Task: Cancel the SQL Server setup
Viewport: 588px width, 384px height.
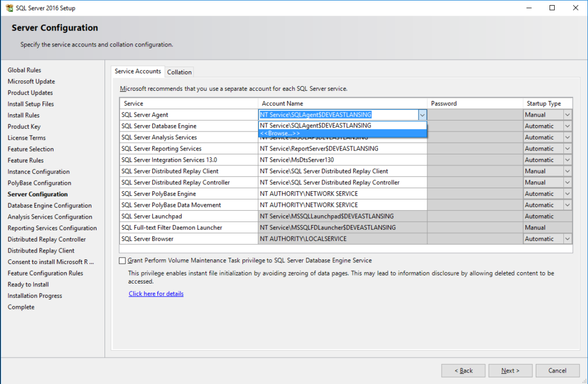Action: [557, 370]
